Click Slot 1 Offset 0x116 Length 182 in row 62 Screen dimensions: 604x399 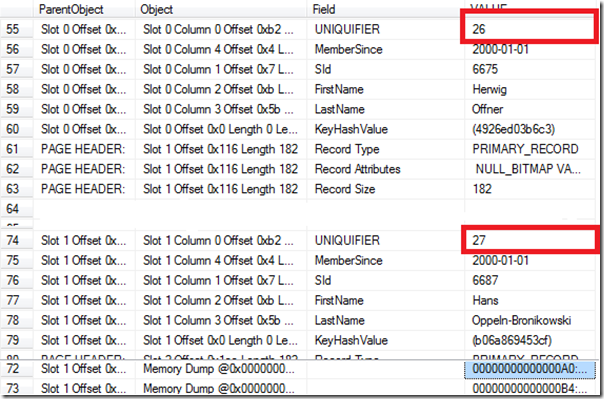point(220,169)
